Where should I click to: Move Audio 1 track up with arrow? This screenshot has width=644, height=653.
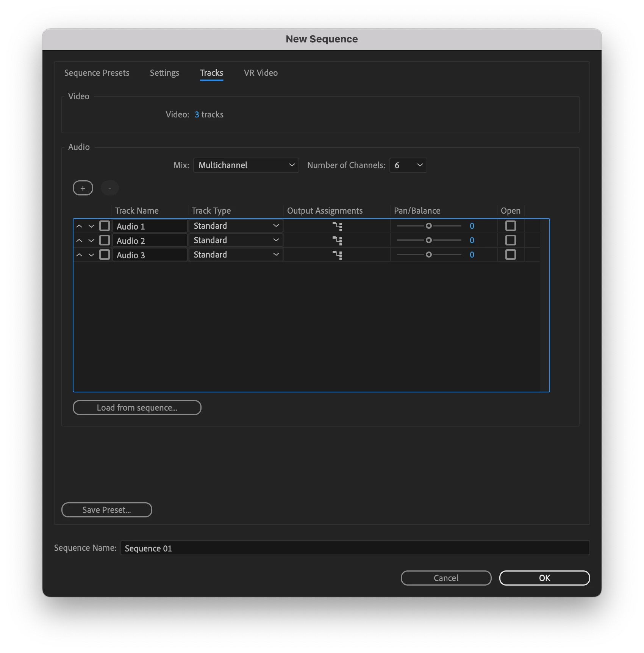pyautogui.click(x=79, y=226)
